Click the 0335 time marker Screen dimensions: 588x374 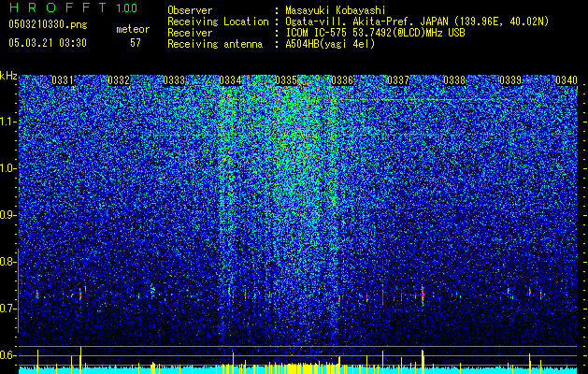coord(286,80)
